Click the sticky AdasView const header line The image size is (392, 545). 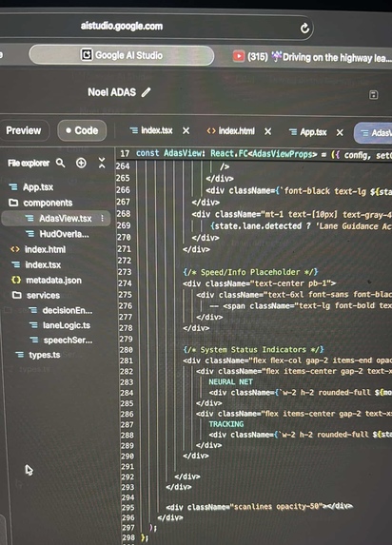point(255,154)
